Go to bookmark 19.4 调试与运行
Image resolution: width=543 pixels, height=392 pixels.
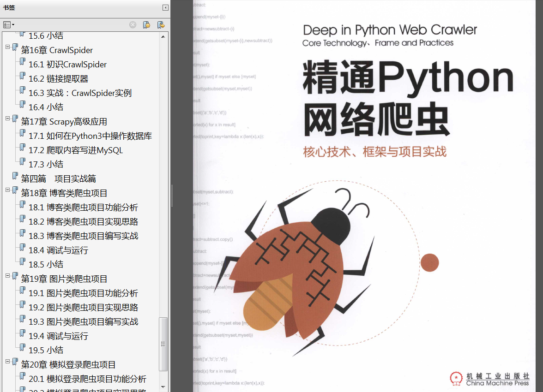pyautogui.click(x=58, y=336)
